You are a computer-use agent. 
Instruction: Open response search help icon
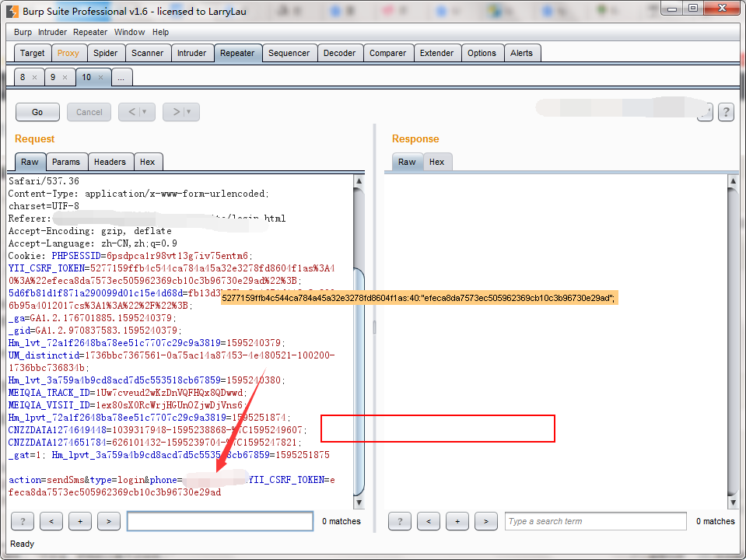[x=400, y=521]
